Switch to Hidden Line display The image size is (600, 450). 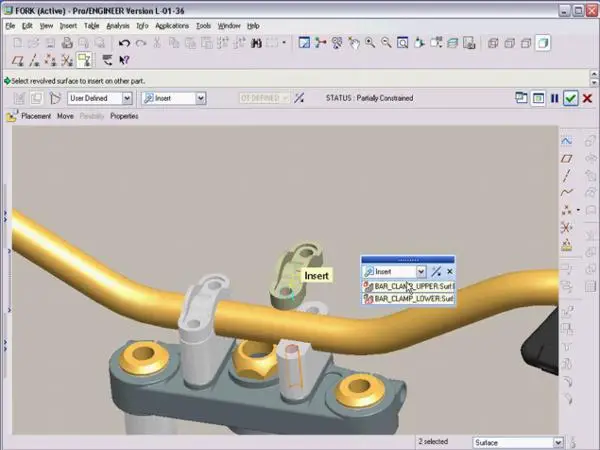[509, 43]
